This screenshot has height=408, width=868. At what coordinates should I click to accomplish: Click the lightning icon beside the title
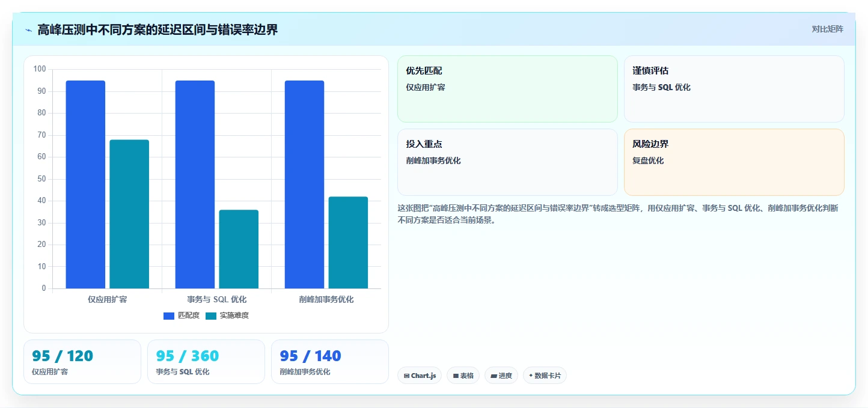point(29,30)
